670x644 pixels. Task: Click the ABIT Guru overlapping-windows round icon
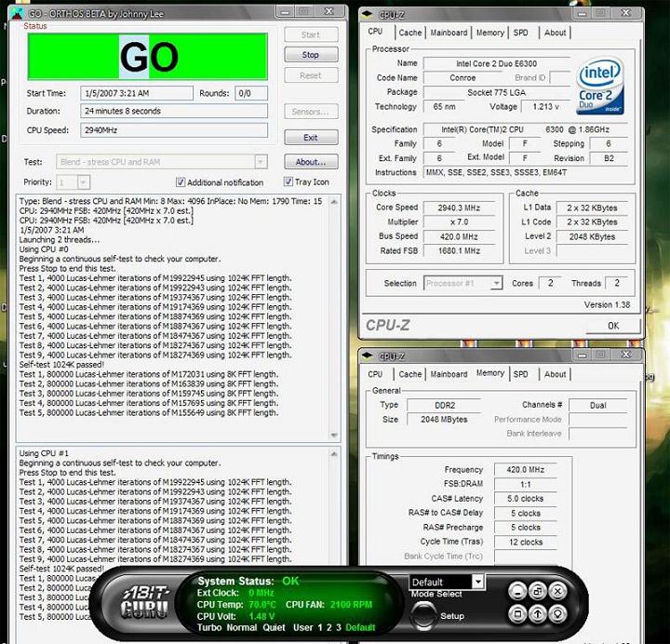point(538,592)
